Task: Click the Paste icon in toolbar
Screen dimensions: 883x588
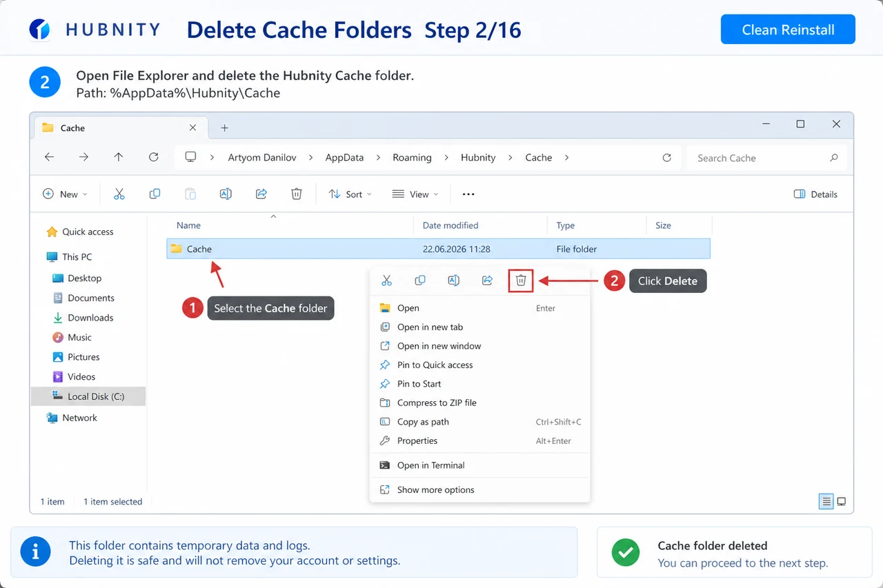Action: point(190,194)
